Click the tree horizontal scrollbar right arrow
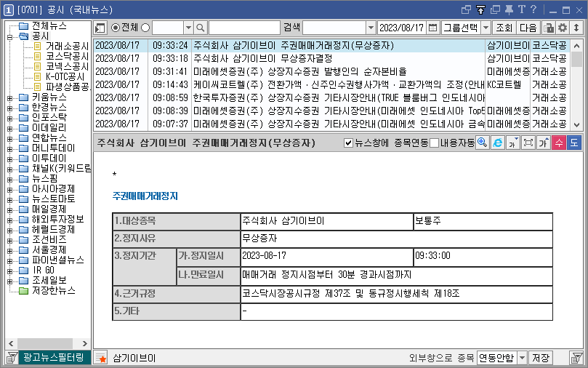The image size is (588, 368). click(x=85, y=343)
